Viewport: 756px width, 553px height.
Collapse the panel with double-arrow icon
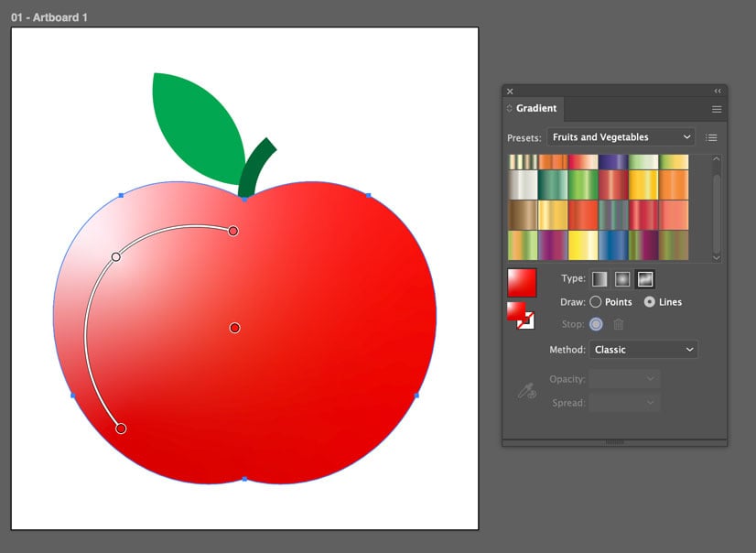pyautogui.click(x=718, y=92)
